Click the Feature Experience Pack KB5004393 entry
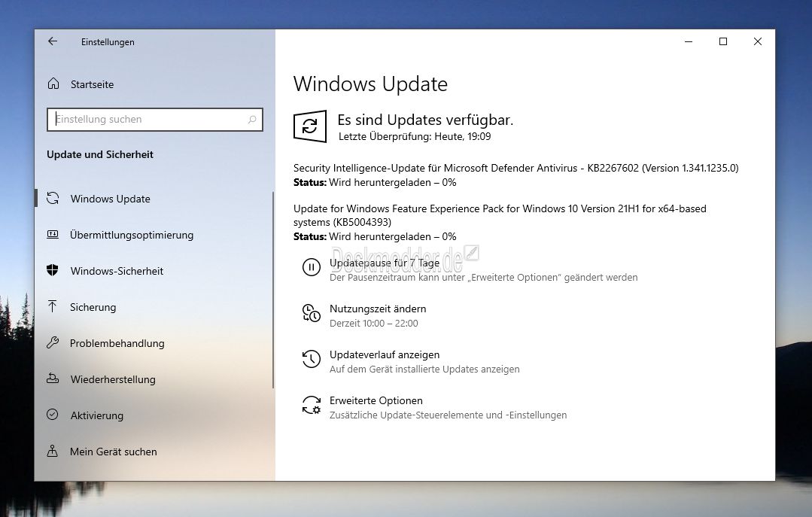812x517 pixels. click(500, 215)
